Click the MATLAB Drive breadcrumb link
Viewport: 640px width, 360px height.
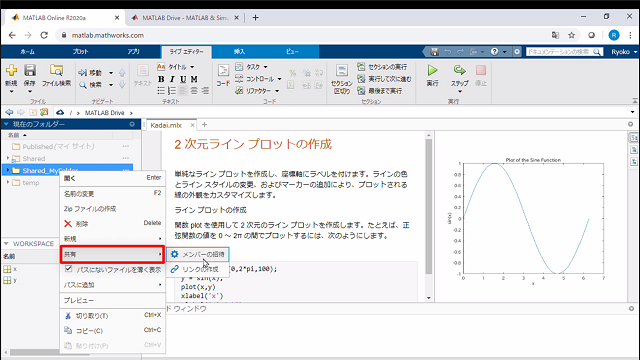coord(104,113)
